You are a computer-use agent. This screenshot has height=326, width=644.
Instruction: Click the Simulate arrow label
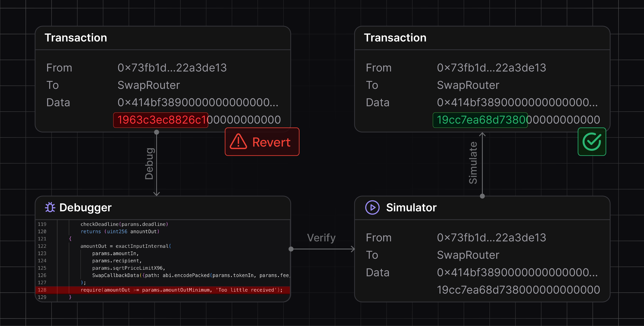pyautogui.click(x=473, y=163)
